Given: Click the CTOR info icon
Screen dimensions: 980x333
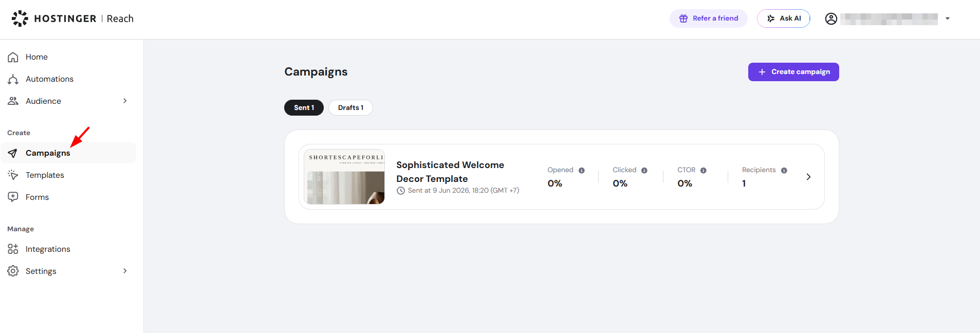Looking at the screenshot, I should [704, 171].
